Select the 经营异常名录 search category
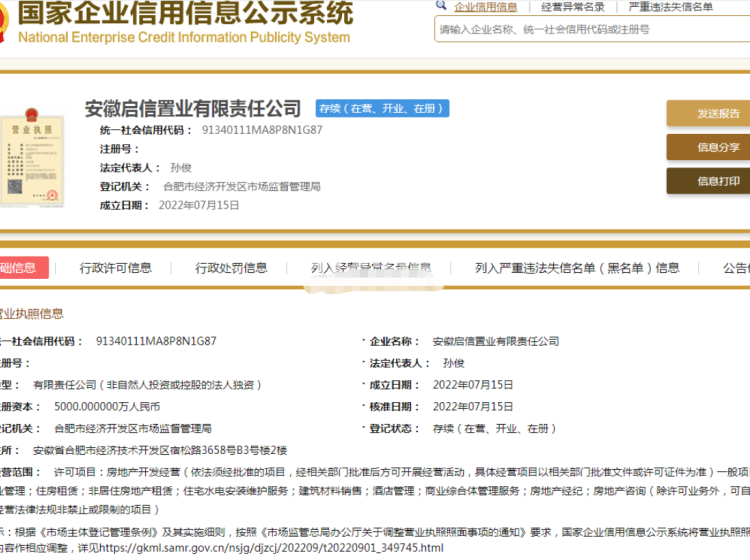Image resolution: width=750 pixels, height=560 pixels. (572, 7)
